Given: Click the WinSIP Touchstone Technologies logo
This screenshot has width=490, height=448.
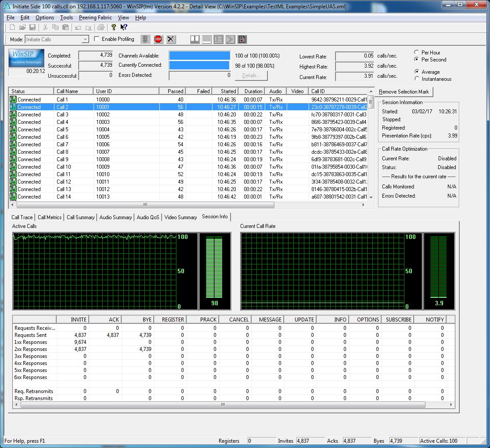Looking at the screenshot, I should (x=26, y=58).
